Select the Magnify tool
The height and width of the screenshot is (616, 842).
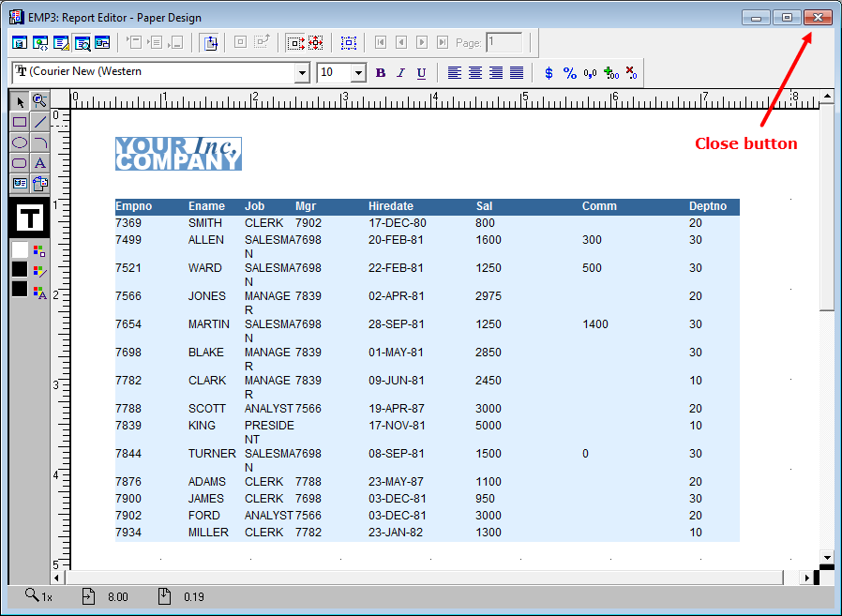tap(39, 101)
